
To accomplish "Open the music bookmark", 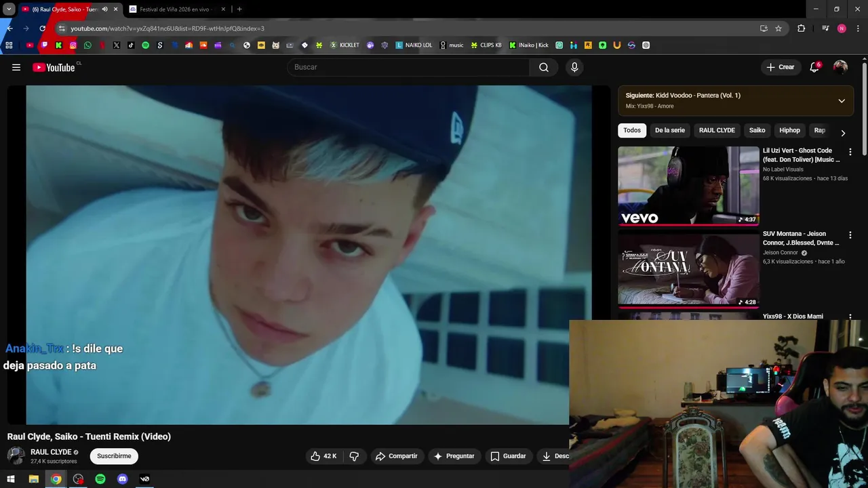I will [452, 45].
